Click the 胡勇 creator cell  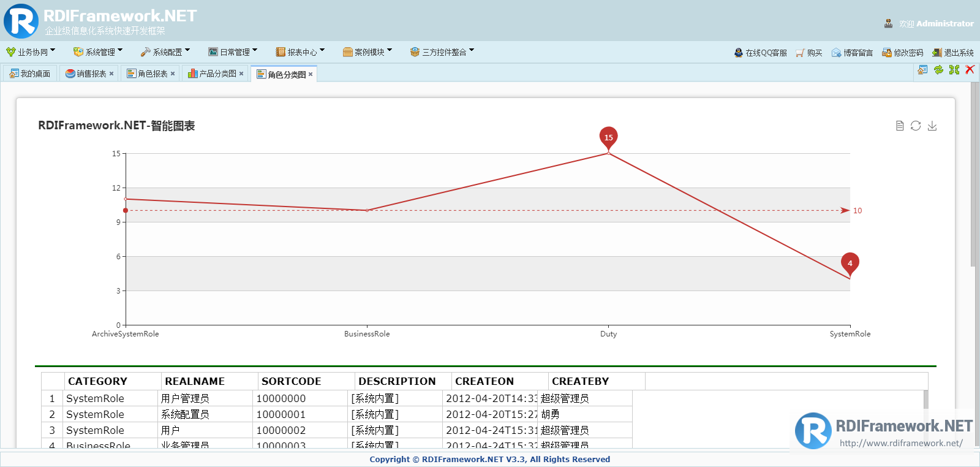(x=585, y=414)
